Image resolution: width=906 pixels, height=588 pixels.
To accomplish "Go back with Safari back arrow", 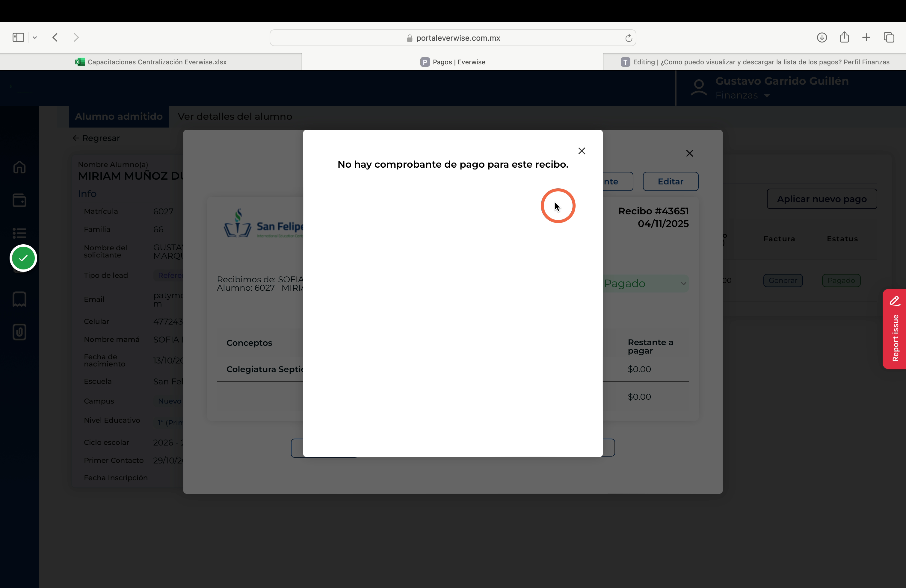I will [55, 37].
